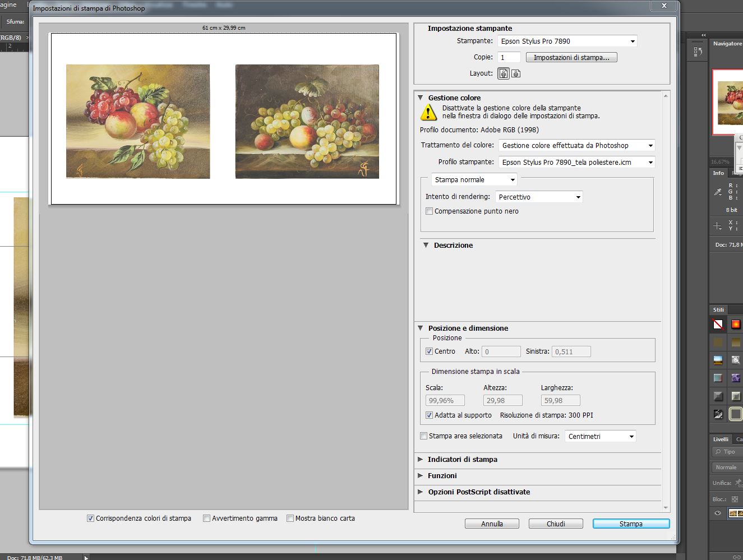Open the status bar arrow beside Doc size
This screenshot has height=560, width=743.
tap(86, 558)
